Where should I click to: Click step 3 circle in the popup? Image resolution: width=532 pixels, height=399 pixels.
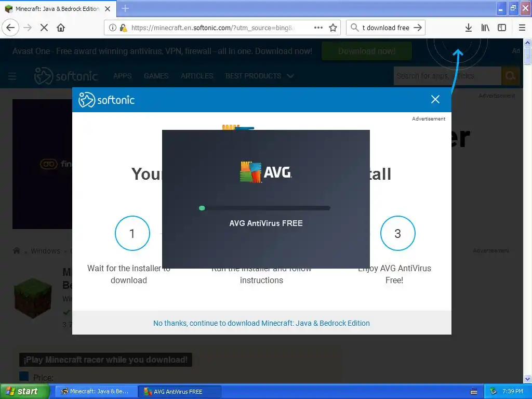tap(397, 233)
